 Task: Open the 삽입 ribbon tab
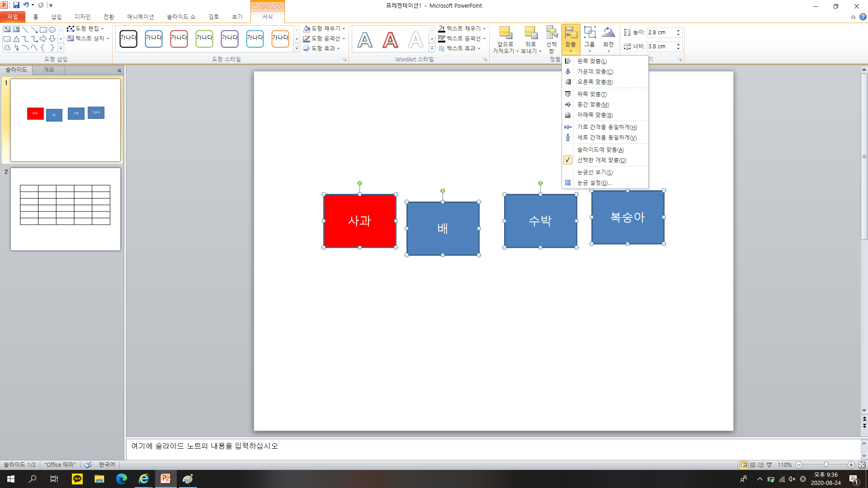pyautogui.click(x=57, y=17)
